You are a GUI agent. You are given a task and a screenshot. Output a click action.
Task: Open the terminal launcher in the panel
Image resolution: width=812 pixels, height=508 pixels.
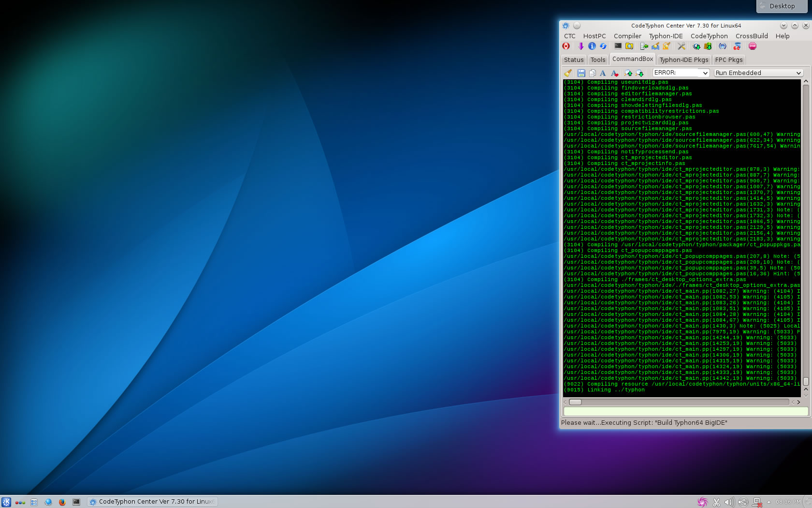[76, 502]
